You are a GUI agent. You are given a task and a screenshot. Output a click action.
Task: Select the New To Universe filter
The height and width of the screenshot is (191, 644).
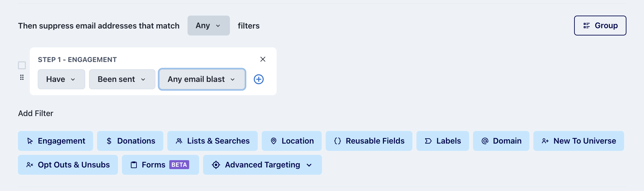click(579, 141)
